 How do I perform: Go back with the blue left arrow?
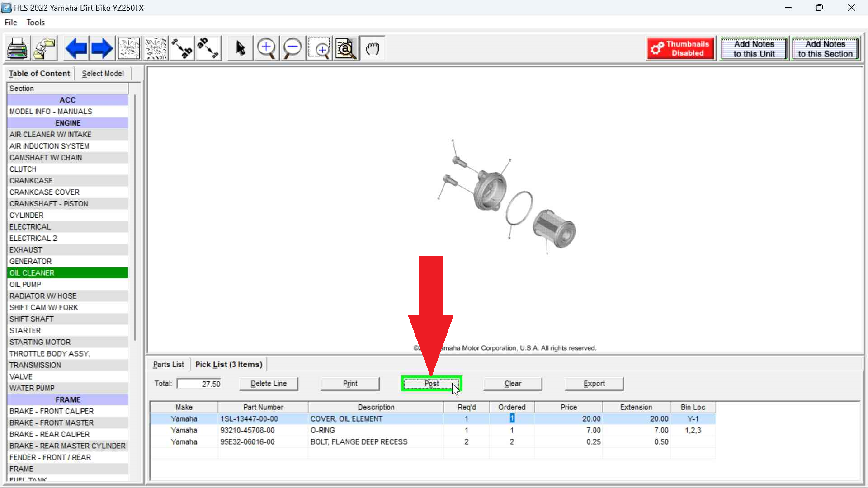[x=76, y=48]
